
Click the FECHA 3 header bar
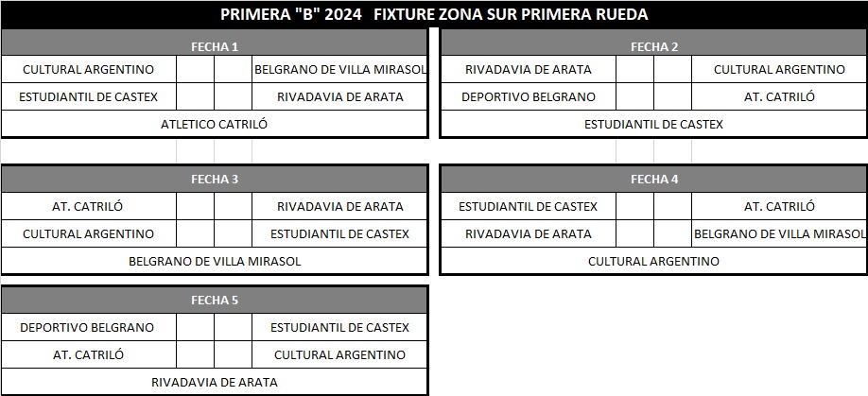(x=215, y=179)
